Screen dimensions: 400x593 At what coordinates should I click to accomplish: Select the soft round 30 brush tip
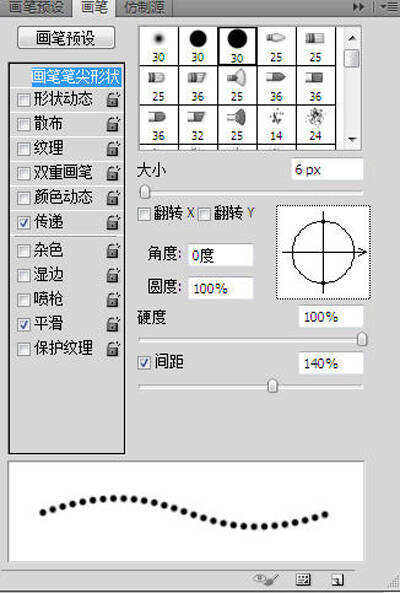158,46
